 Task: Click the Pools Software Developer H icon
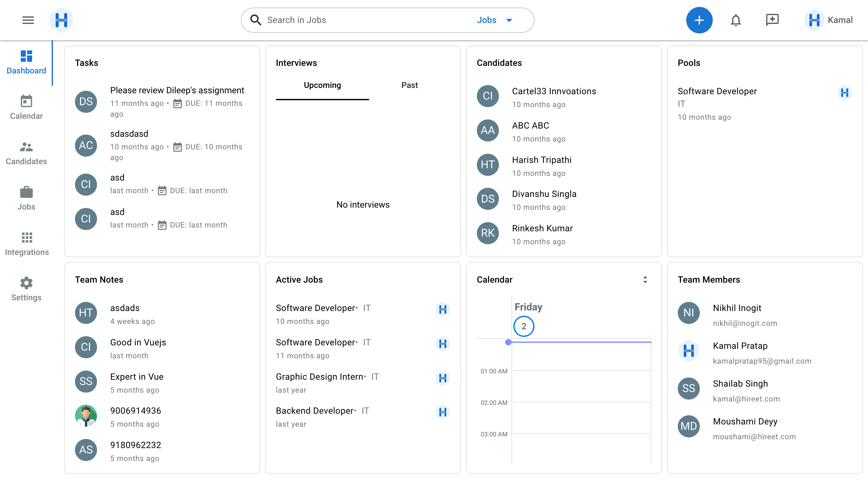tap(844, 92)
